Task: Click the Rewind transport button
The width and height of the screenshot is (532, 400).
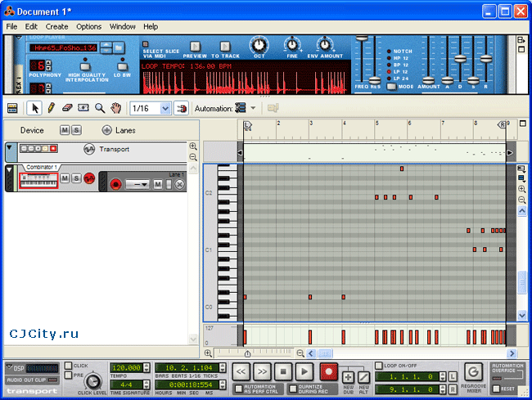Action: click(241, 372)
